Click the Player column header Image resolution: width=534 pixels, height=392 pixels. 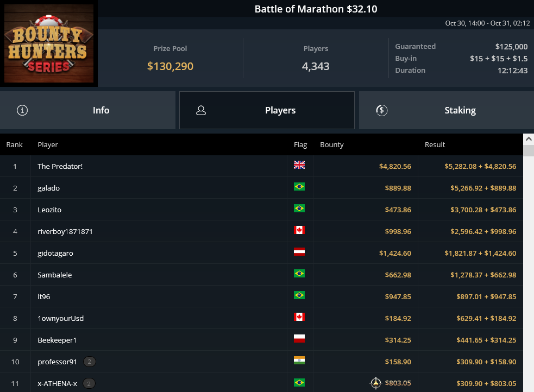[48, 144]
